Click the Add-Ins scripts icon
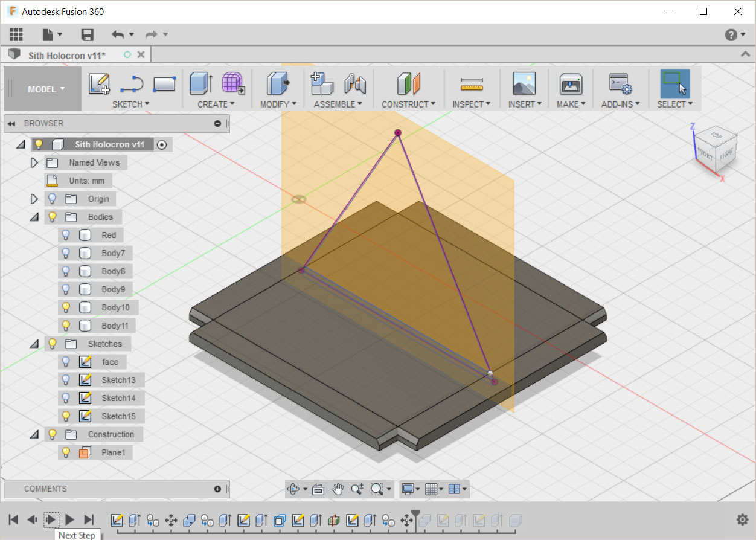Viewport: 756px width, 540px height. (x=620, y=83)
